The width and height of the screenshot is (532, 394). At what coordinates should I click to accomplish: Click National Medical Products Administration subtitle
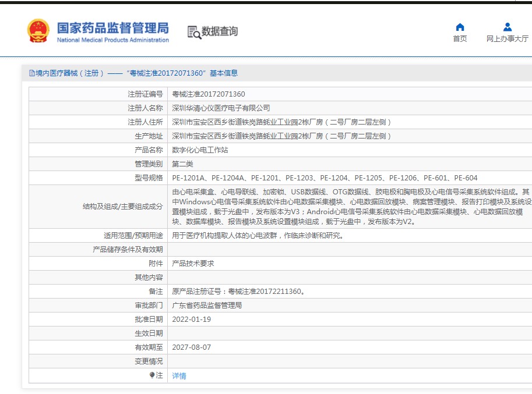pyautogui.click(x=112, y=40)
